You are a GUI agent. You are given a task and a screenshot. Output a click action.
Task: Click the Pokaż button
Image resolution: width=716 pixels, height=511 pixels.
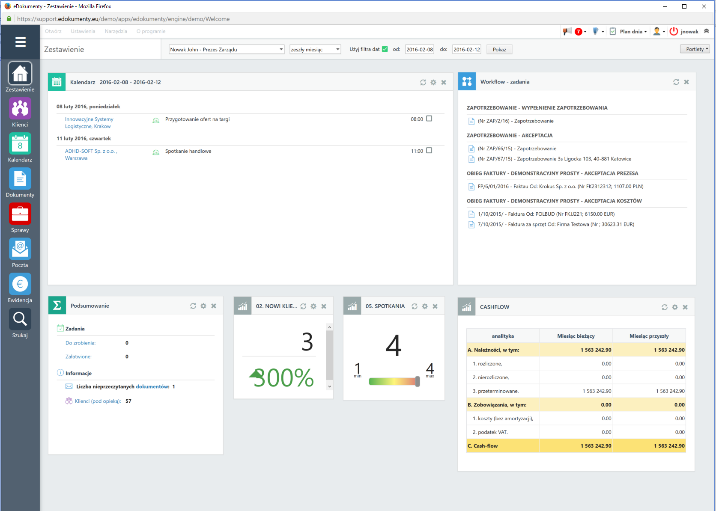[x=500, y=48]
